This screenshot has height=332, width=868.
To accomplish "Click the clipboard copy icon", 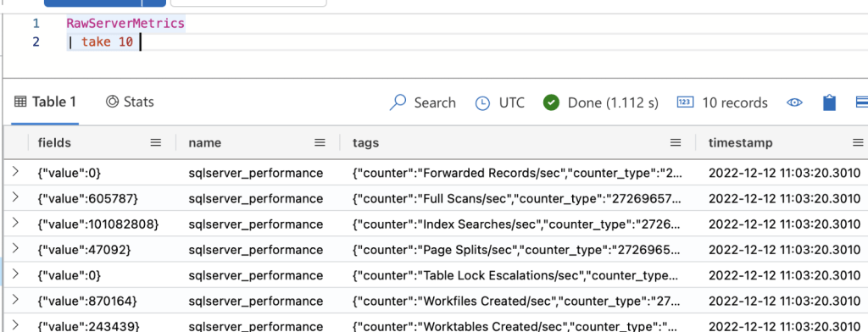I will point(829,102).
